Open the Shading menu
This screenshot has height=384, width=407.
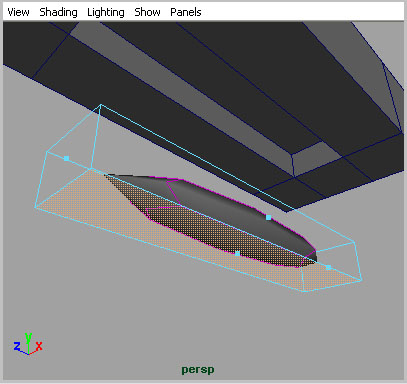(x=58, y=12)
